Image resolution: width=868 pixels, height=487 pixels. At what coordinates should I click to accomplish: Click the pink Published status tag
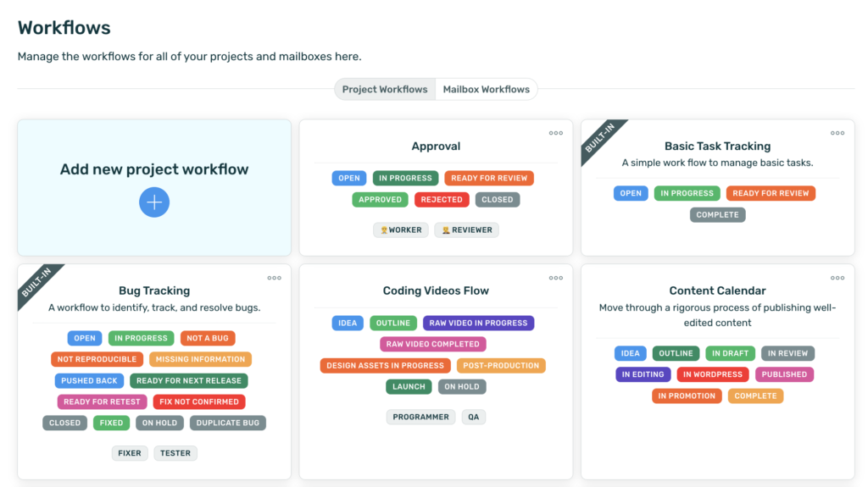click(784, 374)
